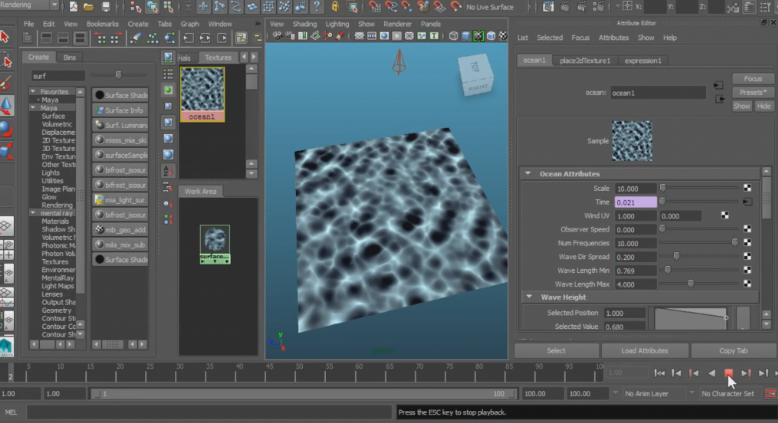Screen dimensions: 778x423
Task: Open the Hypershade Graph menu
Action: click(190, 24)
